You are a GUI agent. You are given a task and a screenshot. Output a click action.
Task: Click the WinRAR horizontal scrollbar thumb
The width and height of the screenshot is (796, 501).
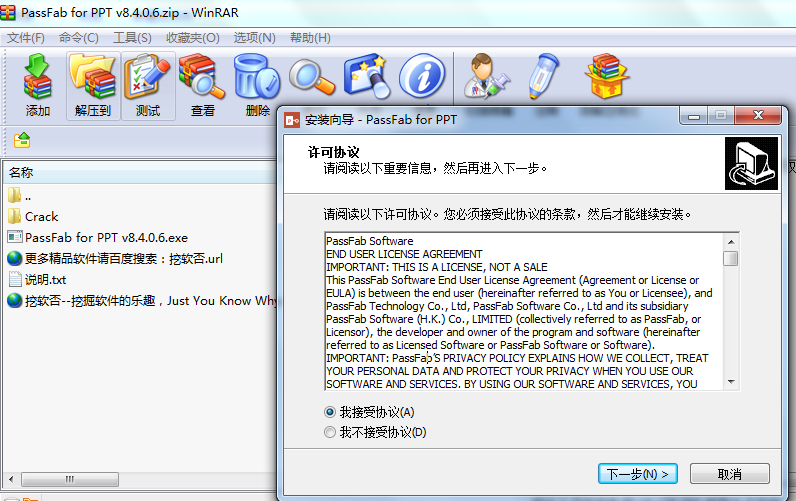click(70, 479)
